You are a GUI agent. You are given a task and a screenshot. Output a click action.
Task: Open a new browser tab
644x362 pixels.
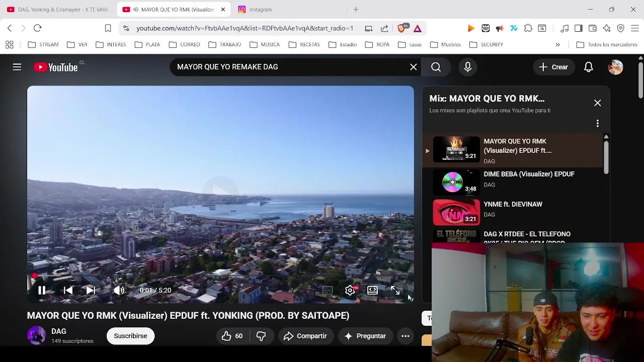[x=356, y=10]
